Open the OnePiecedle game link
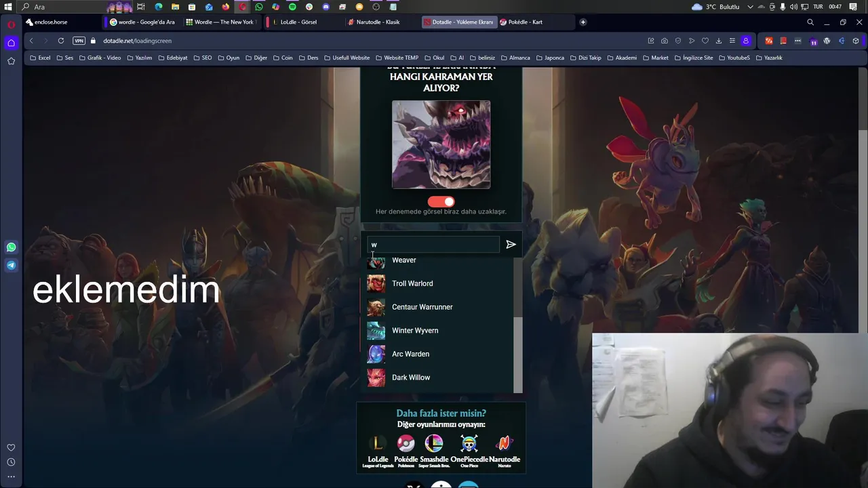Screen dimensions: 868x488 pyautogui.click(x=469, y=451)
